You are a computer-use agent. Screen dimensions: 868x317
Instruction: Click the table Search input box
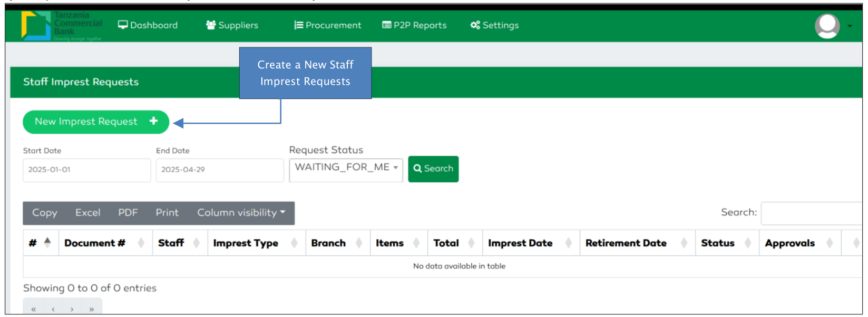coord(812,213)
